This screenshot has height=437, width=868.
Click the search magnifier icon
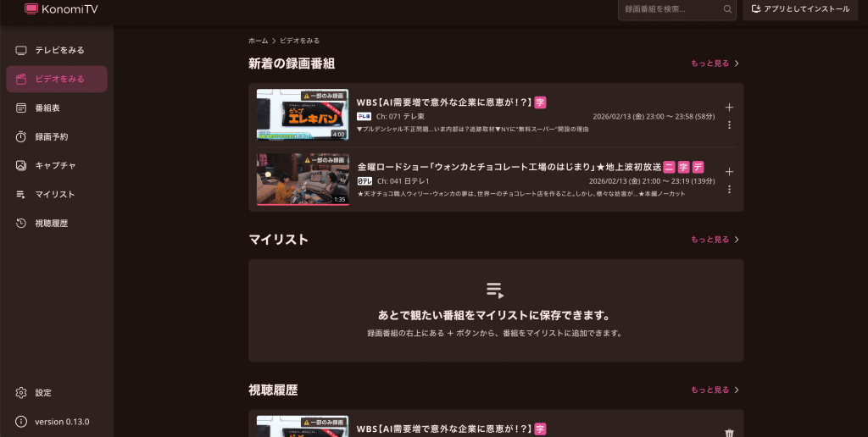click(727, 9)
